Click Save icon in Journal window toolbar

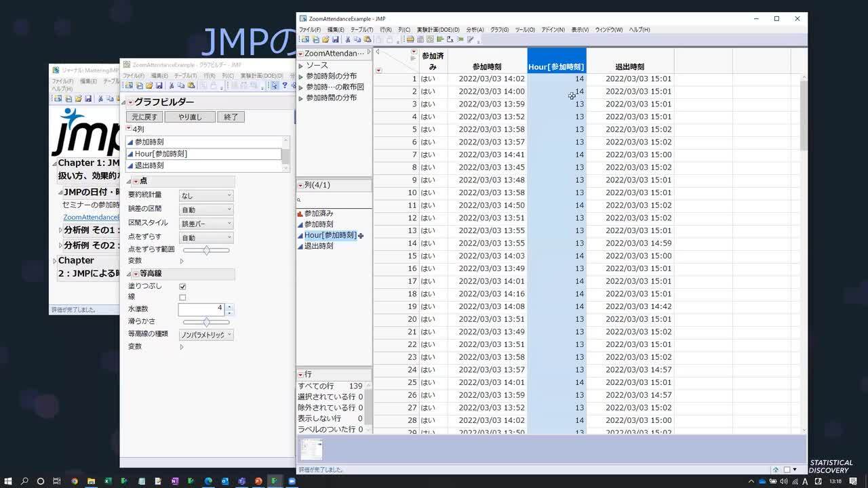(x=88, y=99)
